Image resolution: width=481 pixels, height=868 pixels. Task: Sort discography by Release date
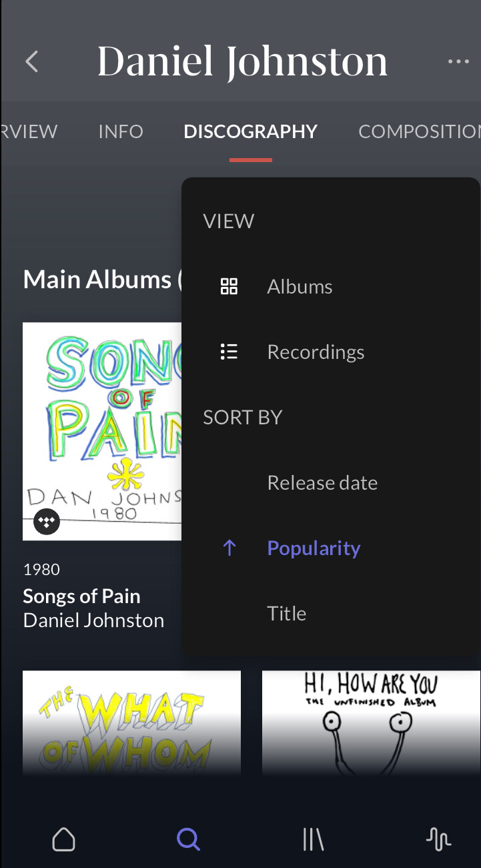coord(322,483)
